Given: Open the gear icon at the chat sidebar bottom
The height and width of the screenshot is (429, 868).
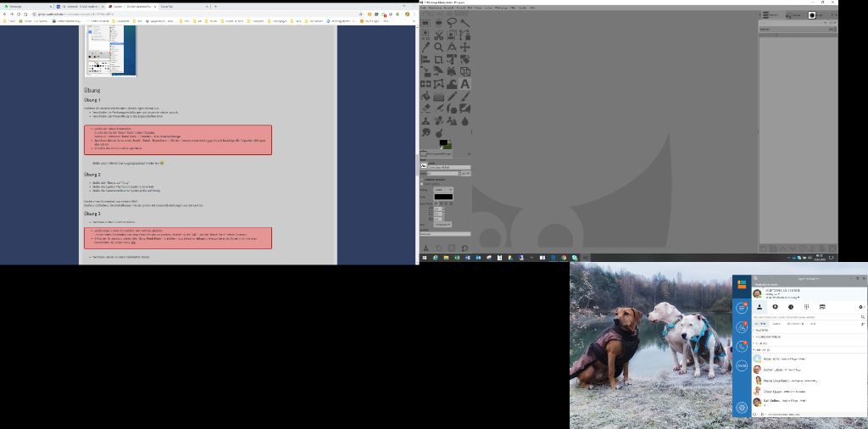Looking at the screenshot, I should coord(742,408).
